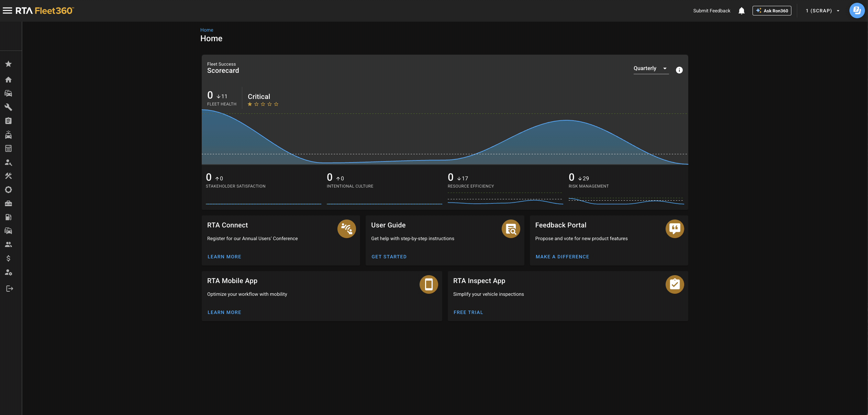Open the vehicles icon below the fuel pump
The width and height of the screenshot is (868, 415).
tap(9, 231)
